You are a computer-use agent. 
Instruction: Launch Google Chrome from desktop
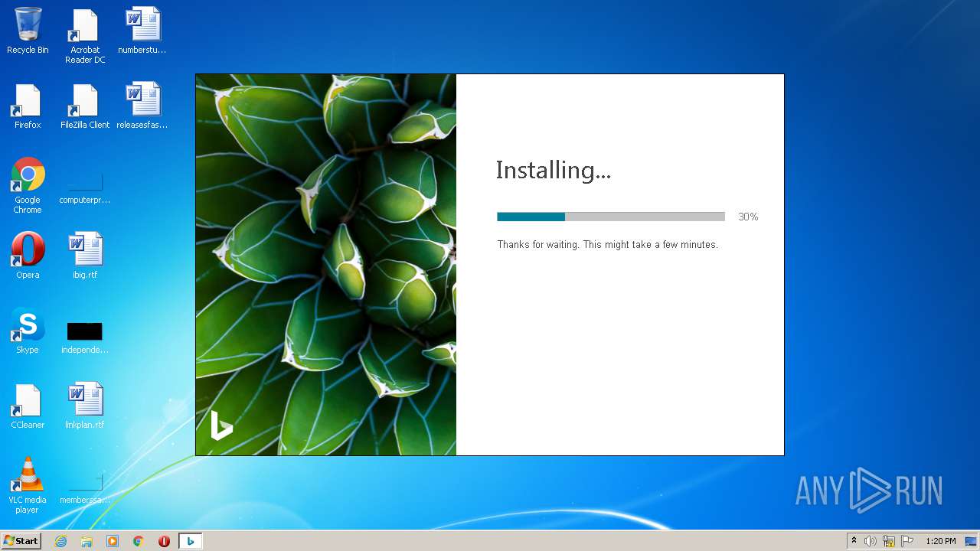pyautogui.click(x=28, y=185)
